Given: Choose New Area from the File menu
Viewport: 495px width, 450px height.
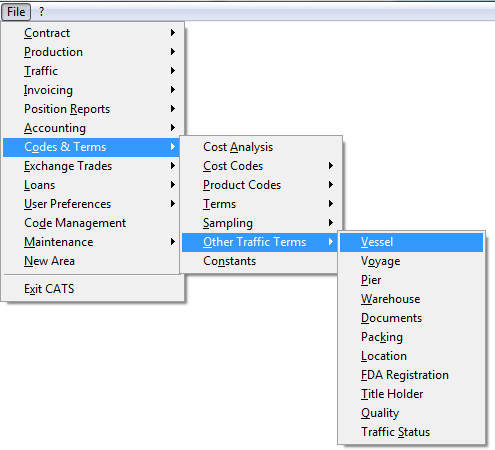Looking at the screenshot, I should [92, 261].
